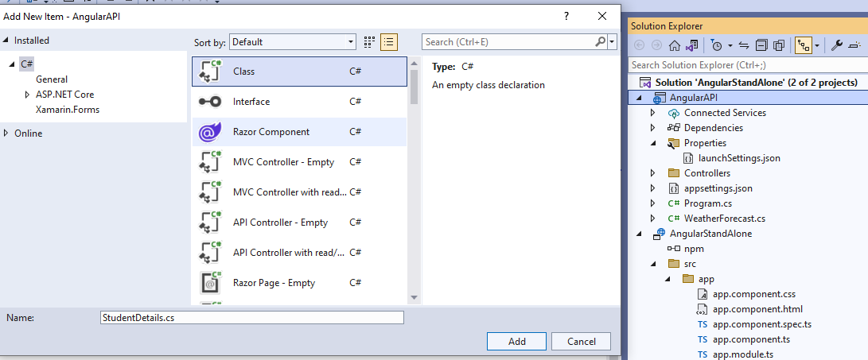Screen dimensions: 868x360
Task: Click the Collapse All icon in Solution Explorer
Action: click(762, 45)
